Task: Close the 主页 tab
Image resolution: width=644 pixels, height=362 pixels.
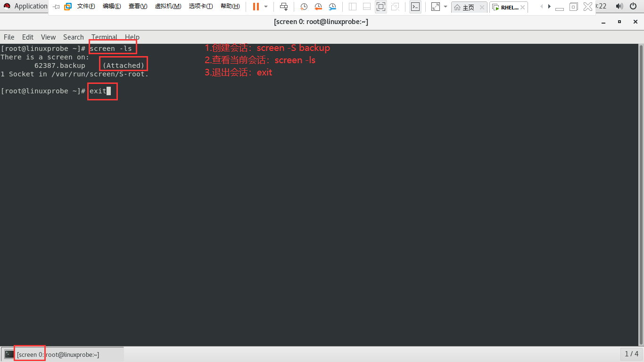Action: tap(482, 8)
